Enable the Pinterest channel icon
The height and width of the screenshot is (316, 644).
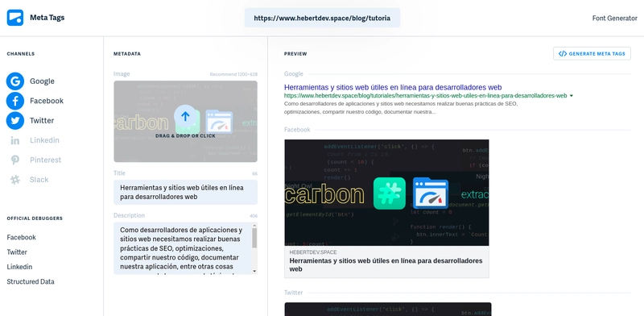15,160
